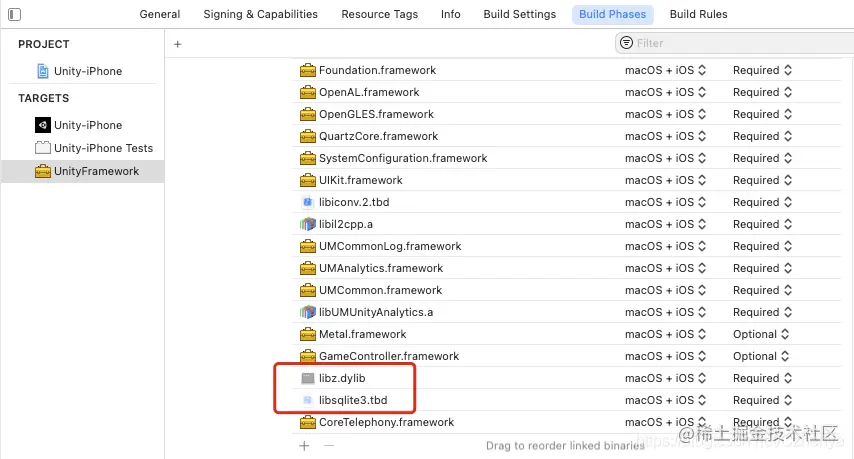
Task: Open Foundation.framework platform filter dropdown
Action: click(666, 70)
